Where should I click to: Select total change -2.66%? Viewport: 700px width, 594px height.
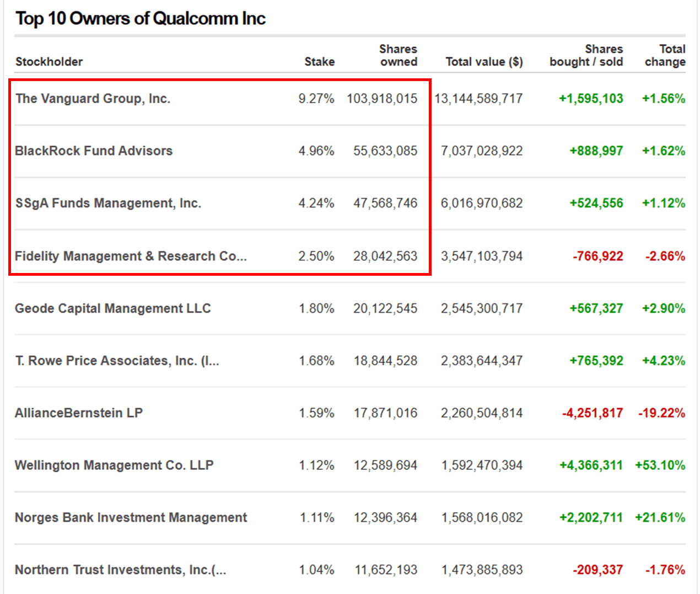[665, 256]
